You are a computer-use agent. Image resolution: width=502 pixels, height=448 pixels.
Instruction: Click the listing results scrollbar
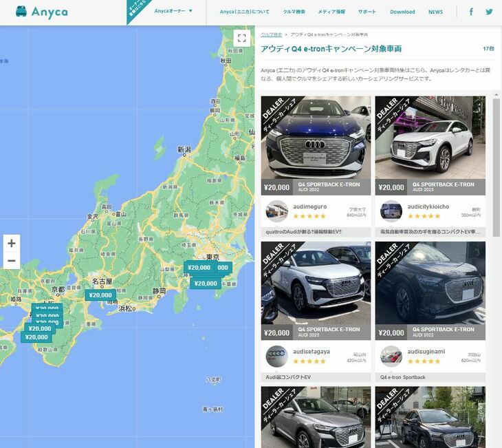[x=496, y=168]
